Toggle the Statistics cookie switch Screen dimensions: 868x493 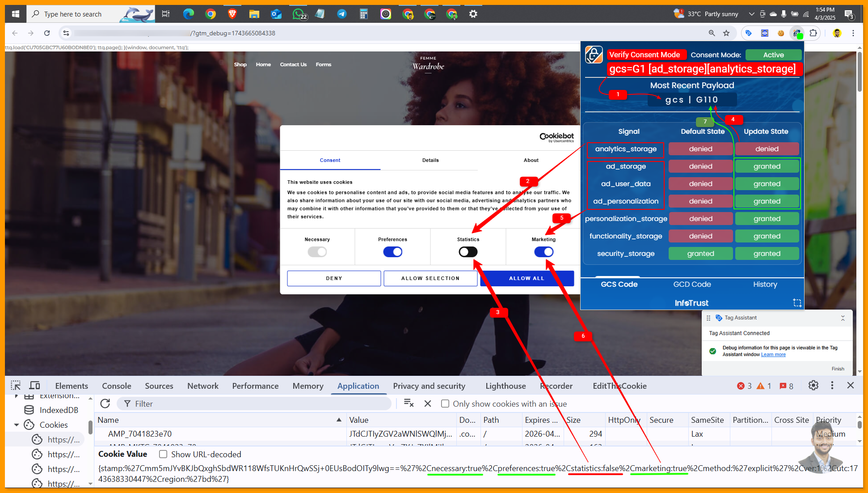click(x=468, y=252)
